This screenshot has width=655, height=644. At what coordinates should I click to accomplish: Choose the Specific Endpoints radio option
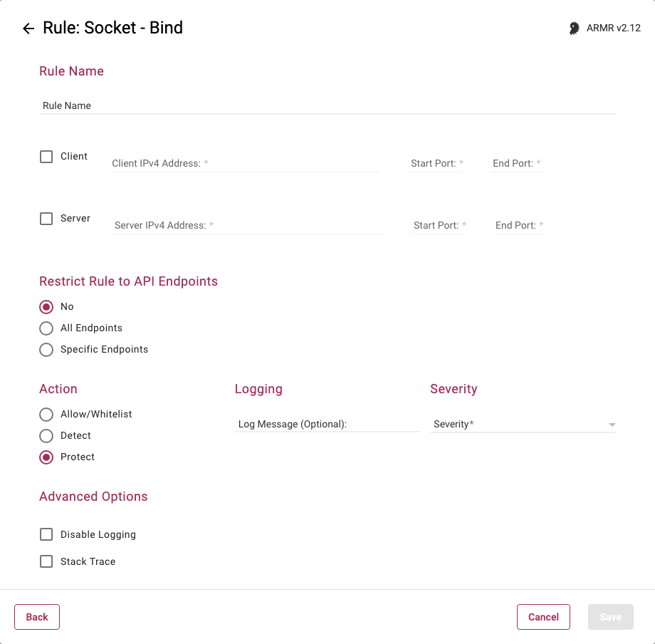46,350
